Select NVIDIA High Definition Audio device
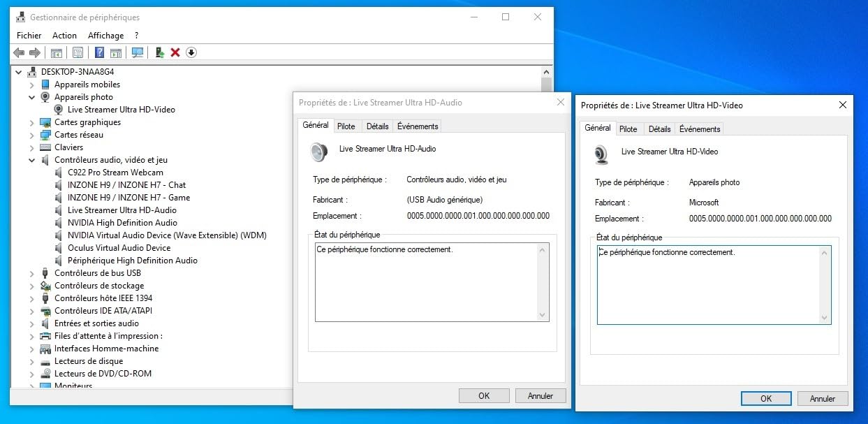Viewport: 868px width, 424px height. point(123,223)
